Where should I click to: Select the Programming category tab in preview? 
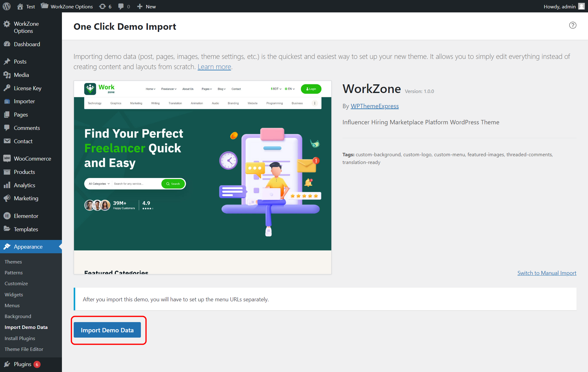[274, 103]
